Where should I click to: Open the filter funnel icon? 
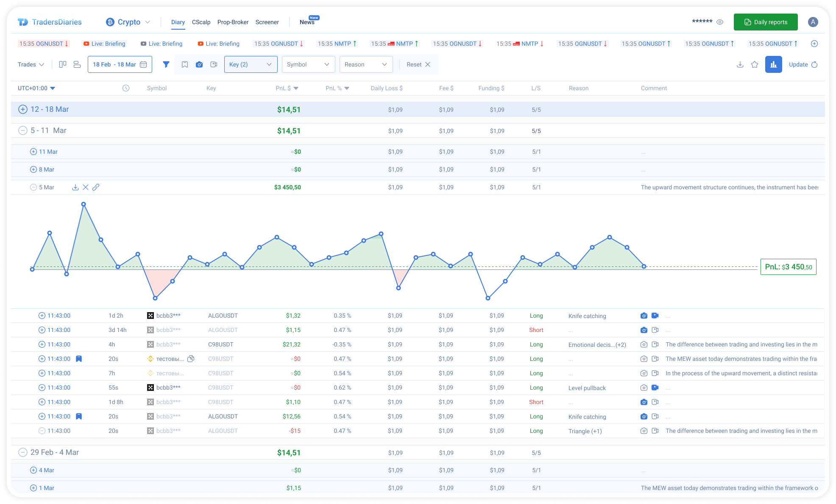[x=166, y=64]
